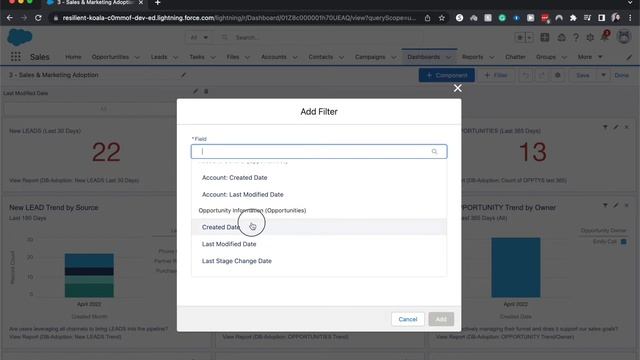Open the More navigation menu
640x360 pixels.
590,57
